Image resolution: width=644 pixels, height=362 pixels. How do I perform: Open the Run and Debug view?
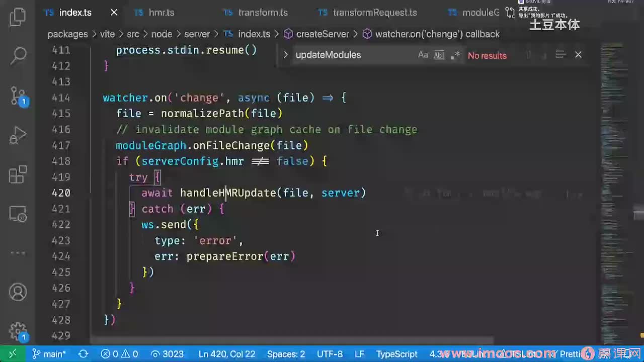coord(18,135)
